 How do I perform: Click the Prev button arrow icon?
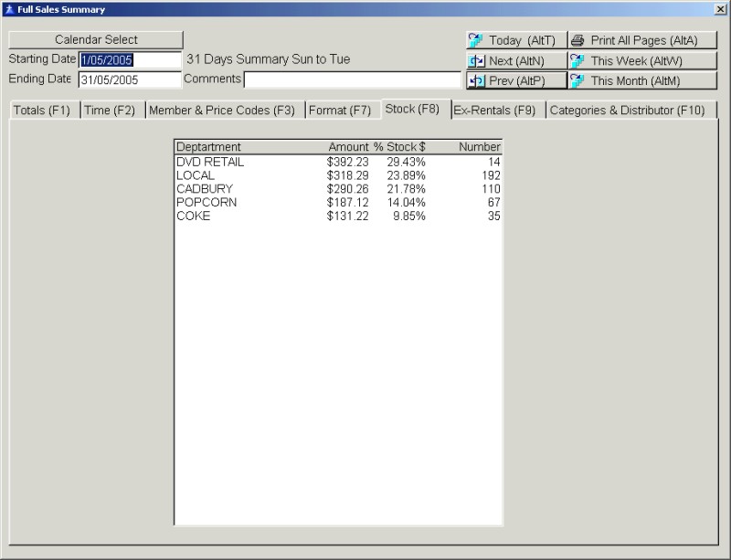pyautogui.click(x=475, y=80)
